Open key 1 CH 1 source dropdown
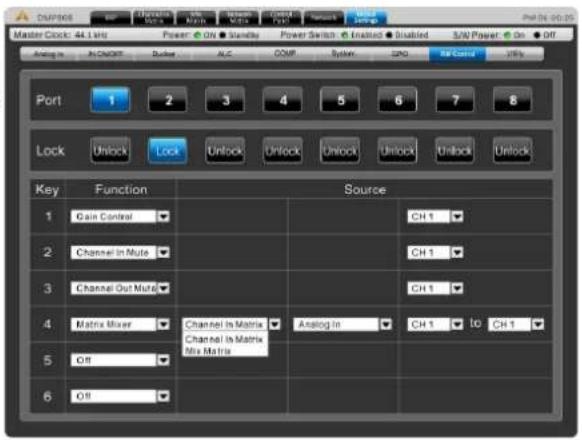The height and width of the screenshot is (440, 582). [435, 216]
